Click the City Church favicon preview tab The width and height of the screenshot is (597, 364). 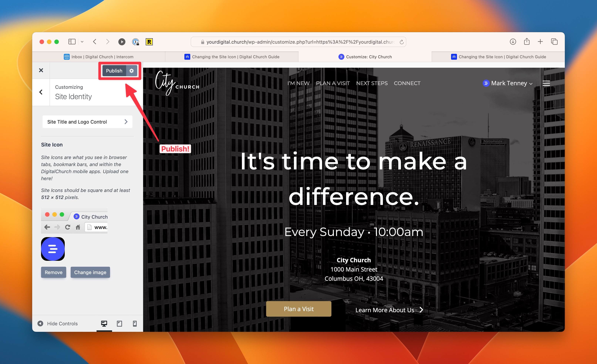[90, 217]
